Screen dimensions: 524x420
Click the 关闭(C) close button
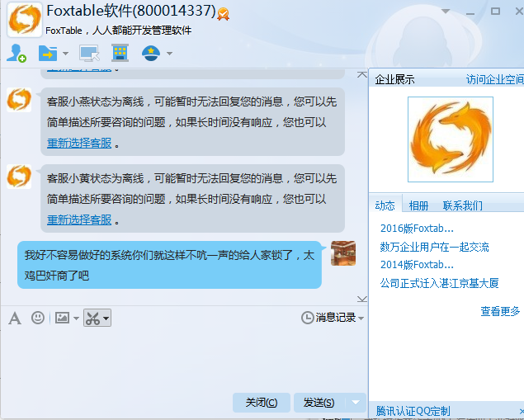coord(262,403)
